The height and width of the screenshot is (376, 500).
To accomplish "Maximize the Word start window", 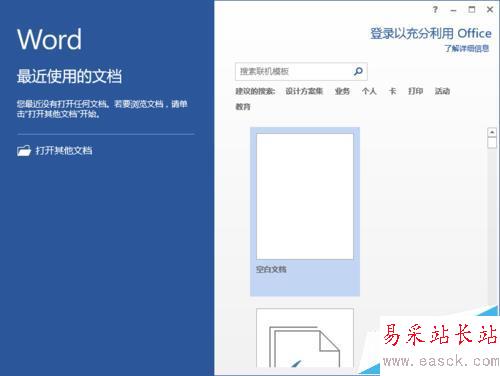I will pos(472,10).
